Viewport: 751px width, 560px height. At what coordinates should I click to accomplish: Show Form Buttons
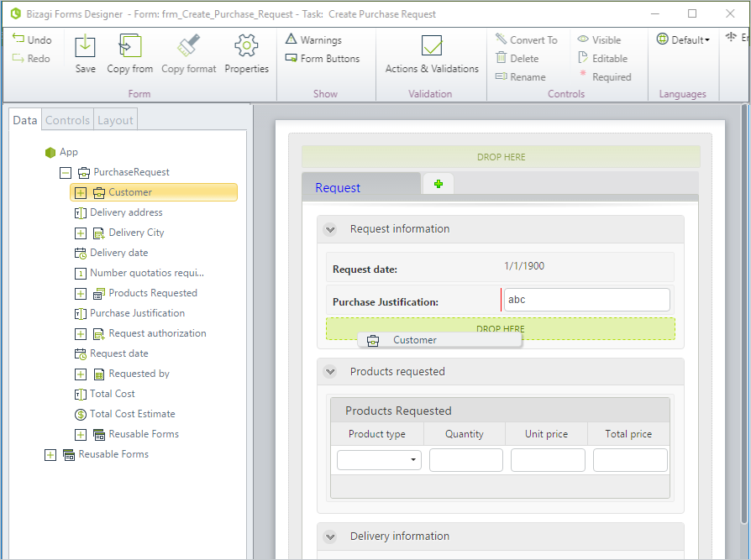click(323, 59)
